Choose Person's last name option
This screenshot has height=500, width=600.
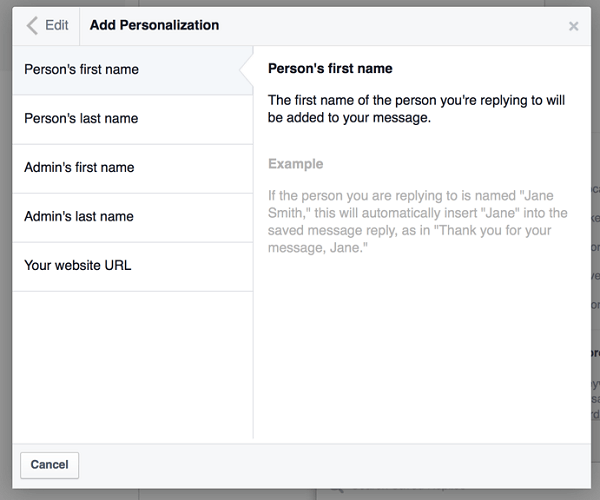click(x=133, y=119)
